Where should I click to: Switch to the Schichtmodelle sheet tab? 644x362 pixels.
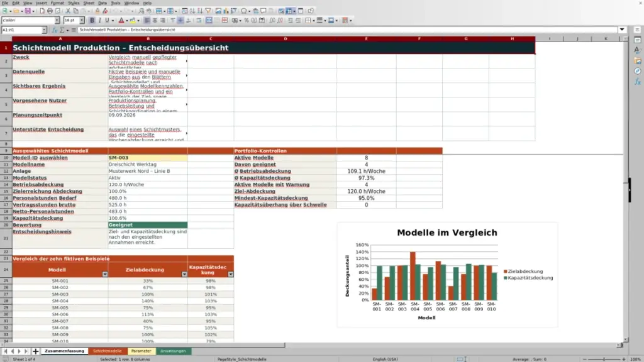(x=107, y=351)
